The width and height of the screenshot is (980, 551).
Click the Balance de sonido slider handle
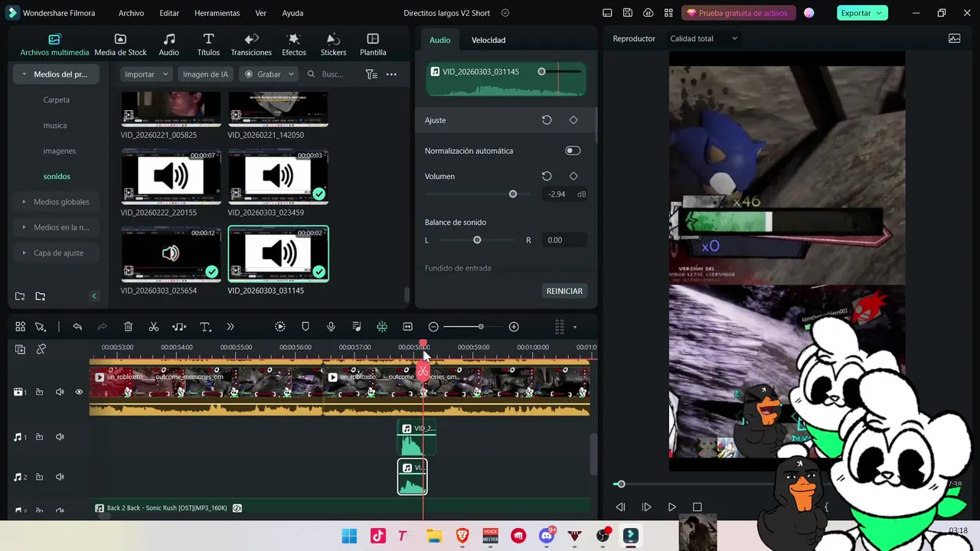pos(477,240)
